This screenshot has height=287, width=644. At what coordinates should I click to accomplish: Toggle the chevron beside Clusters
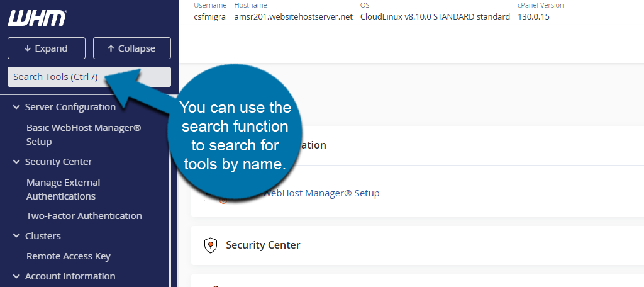(x=16, y=236)
